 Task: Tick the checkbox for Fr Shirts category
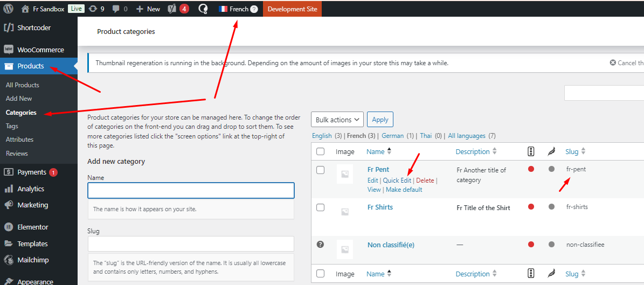(321, 208)
